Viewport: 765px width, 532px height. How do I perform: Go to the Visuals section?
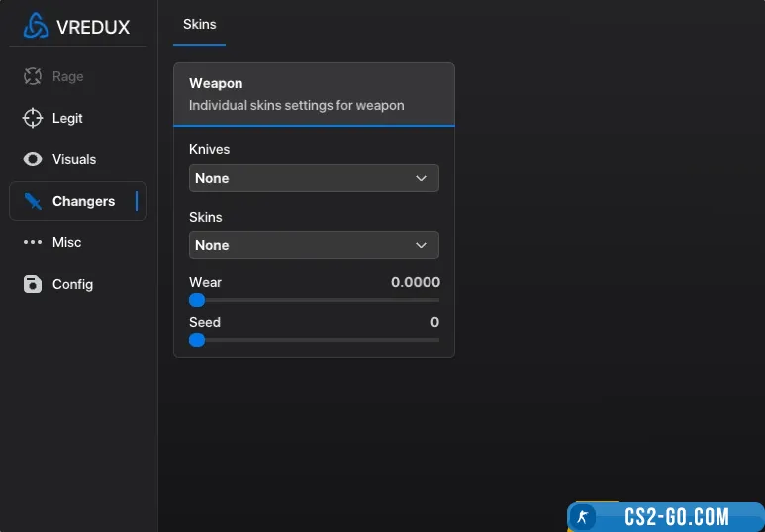pyautogui.click(x=74, y=159)
